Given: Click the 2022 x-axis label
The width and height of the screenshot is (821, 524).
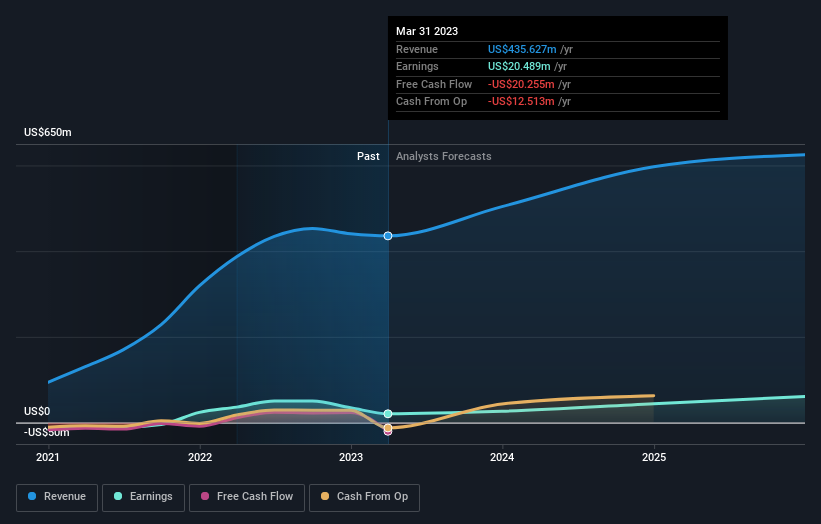Looking at the screenshot, I should tap(200, 458).
